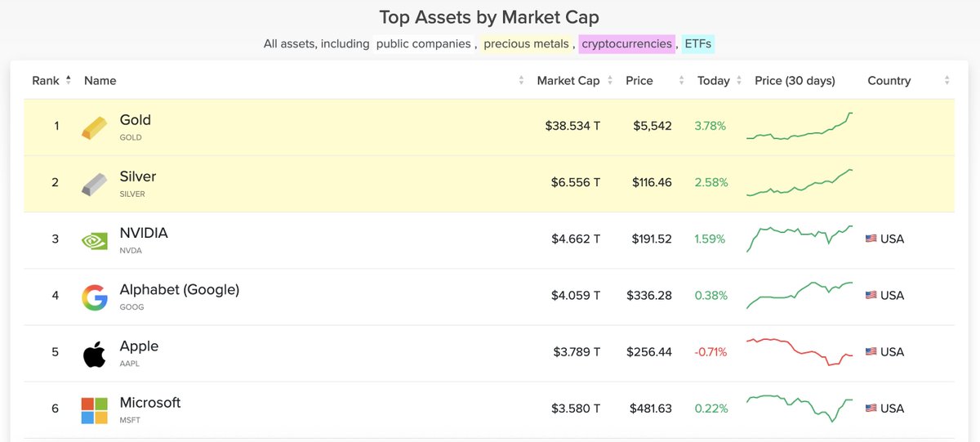The width and height of the screenshot is (980, 442).
Task: Click Apple 30-day red price chart
Action: [800, 351]
